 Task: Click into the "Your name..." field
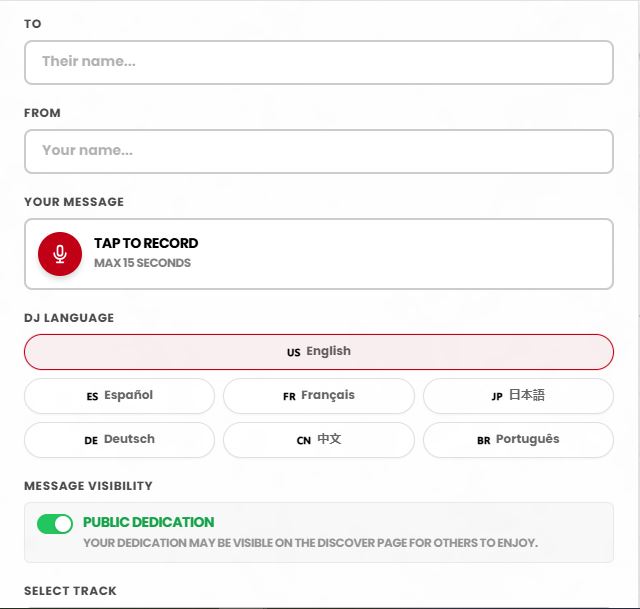pos(318,151)
